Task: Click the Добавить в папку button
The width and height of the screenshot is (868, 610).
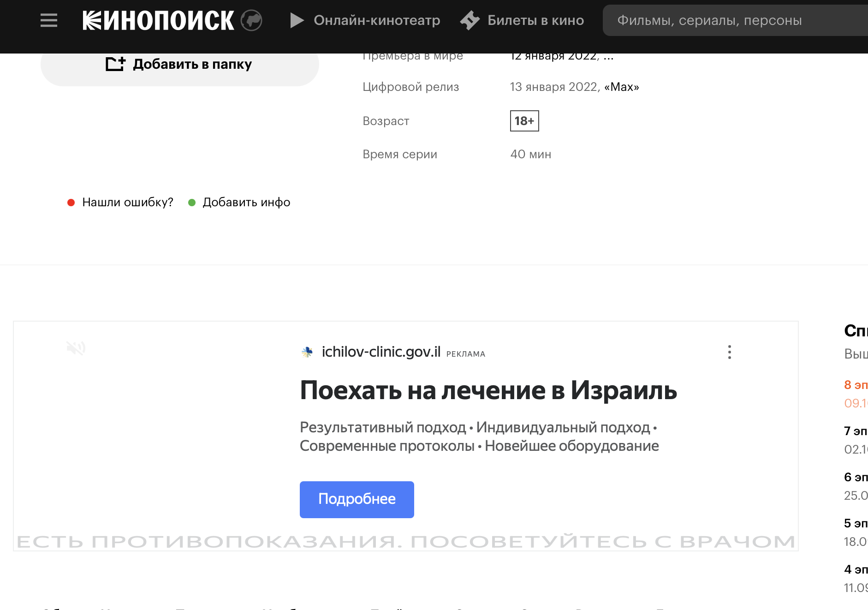Action: pos(180,64)
